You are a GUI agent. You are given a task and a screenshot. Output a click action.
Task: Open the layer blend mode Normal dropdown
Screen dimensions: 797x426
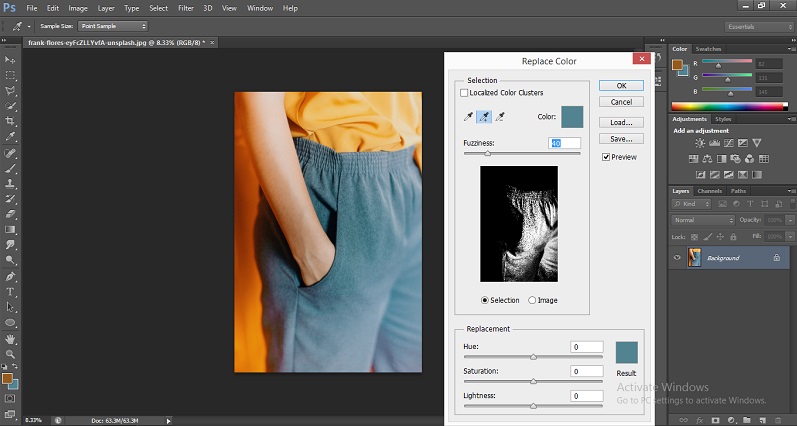[704, 220]
